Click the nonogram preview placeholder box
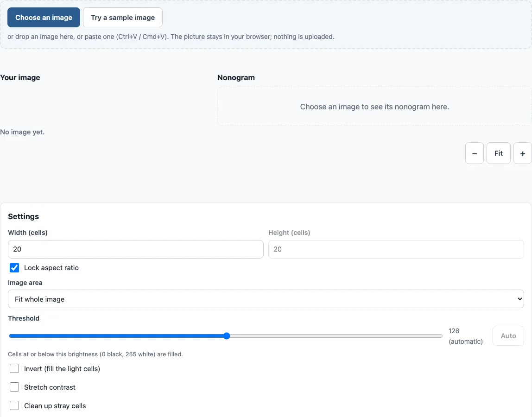The height and width of the screenshot is (417, 532). pyautogui.click(x=374, y=107)
